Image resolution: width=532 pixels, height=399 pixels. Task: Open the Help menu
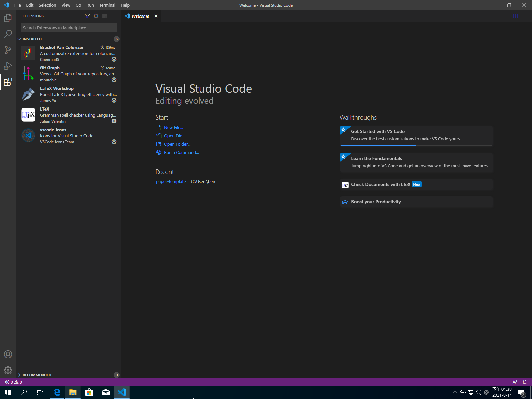pyautogui.click(x=125, y=5)
